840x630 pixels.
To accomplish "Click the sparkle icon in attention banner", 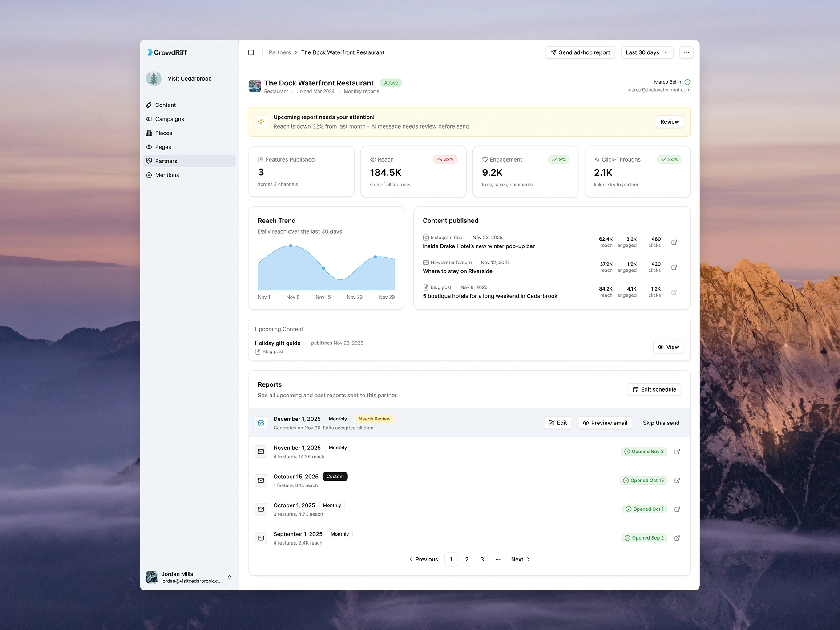I will click(261, 121).
